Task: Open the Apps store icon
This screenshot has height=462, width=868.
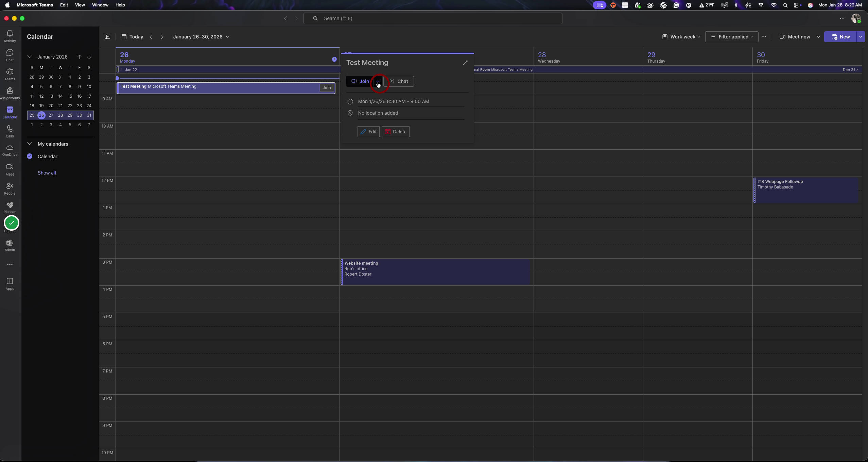Action: [x=10, y=284]
